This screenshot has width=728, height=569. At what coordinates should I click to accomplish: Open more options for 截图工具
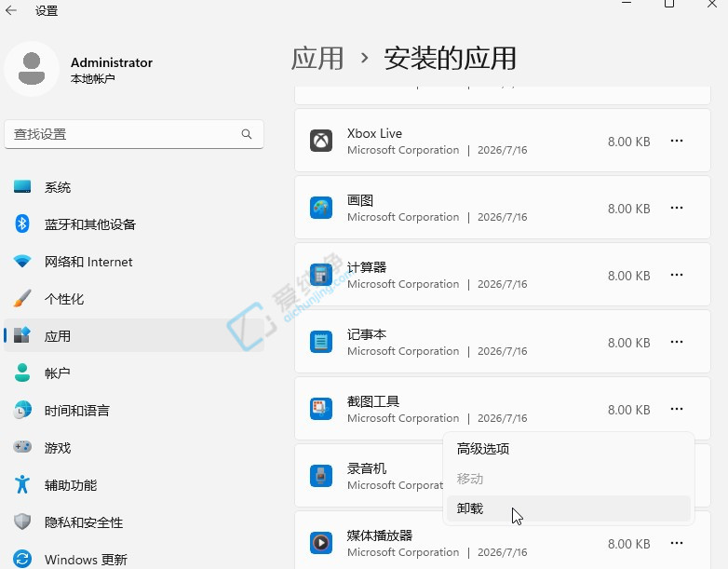[x=677, y=409]
